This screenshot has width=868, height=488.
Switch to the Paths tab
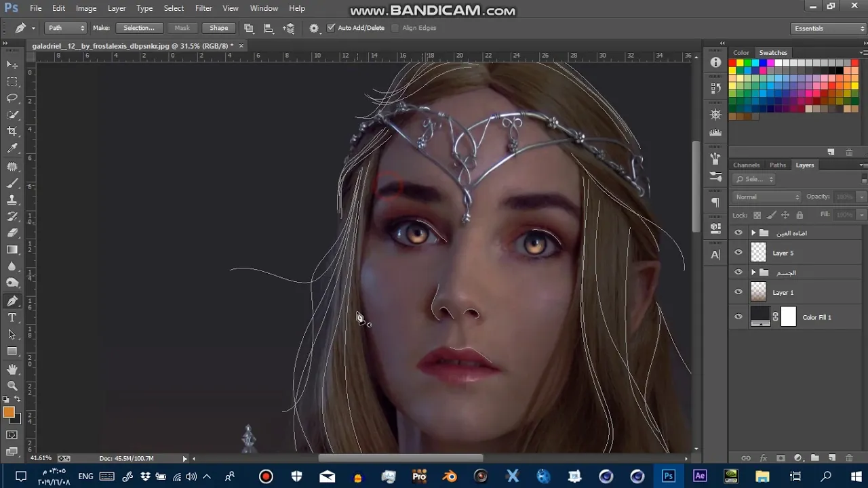coord(778,165)
